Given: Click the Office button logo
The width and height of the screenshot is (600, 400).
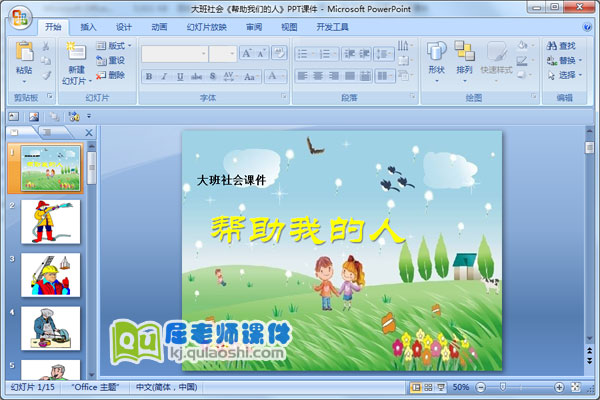Looking at the screenshot, I should [20, 18].
